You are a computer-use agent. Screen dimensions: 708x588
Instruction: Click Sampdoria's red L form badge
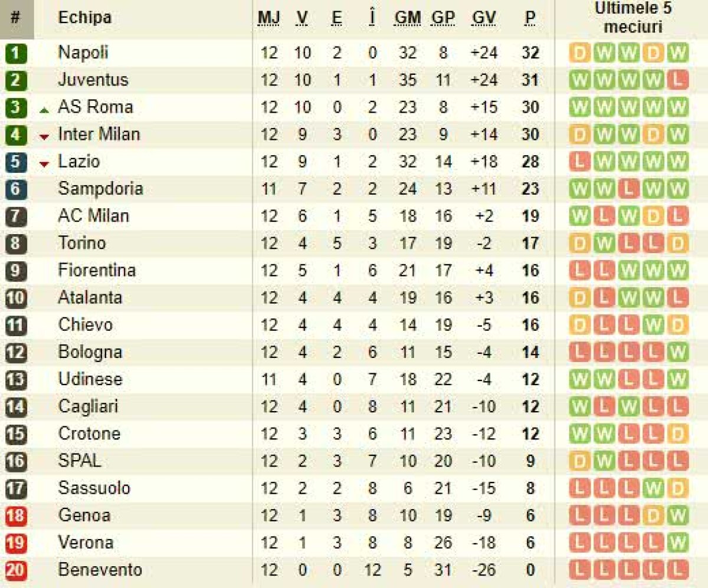[628, 189]
